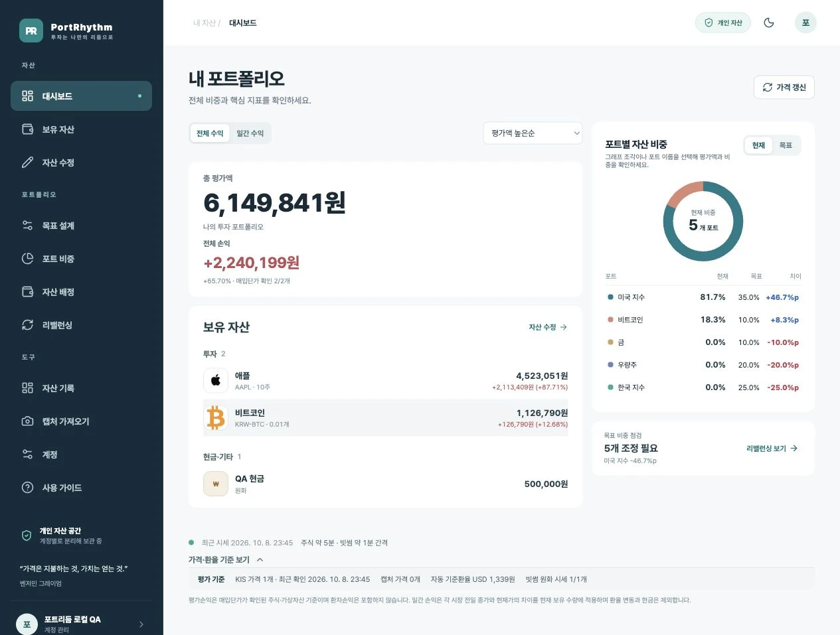Screen dimensions: 840x635
Task: Click the 자산 기록 grid icon
Action: tap(27, 388)
